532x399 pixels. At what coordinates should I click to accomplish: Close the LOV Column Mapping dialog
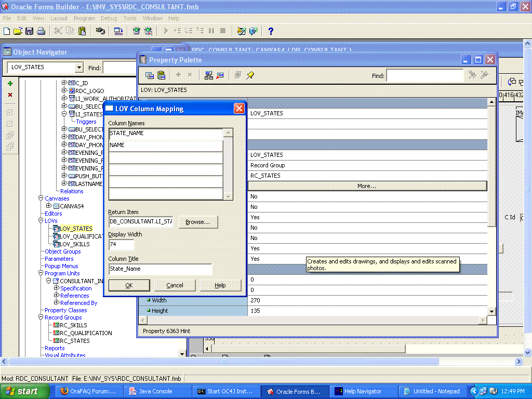tap(239, 109)
